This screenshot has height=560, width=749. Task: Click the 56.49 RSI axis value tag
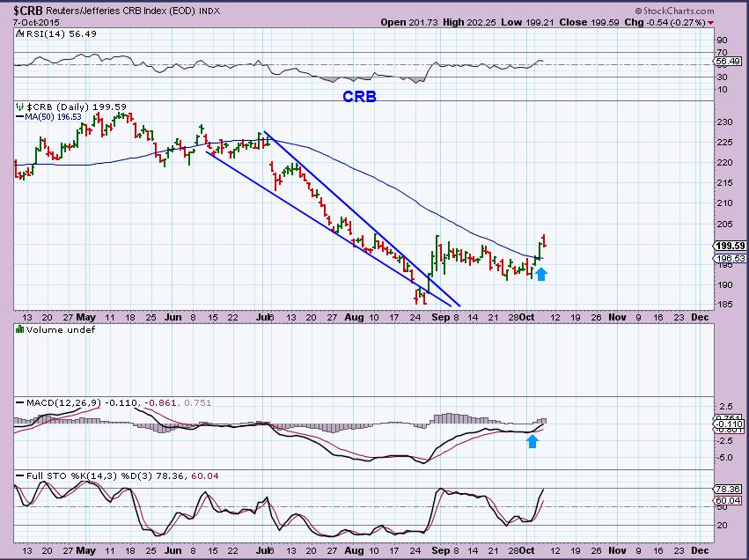pyautogui.click(x=729, y=61)
